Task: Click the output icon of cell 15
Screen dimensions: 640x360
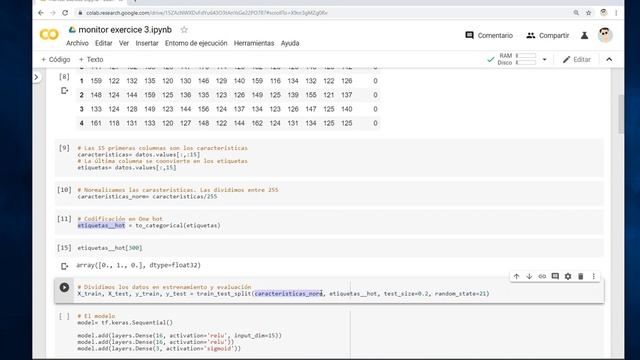Action: 64,266
